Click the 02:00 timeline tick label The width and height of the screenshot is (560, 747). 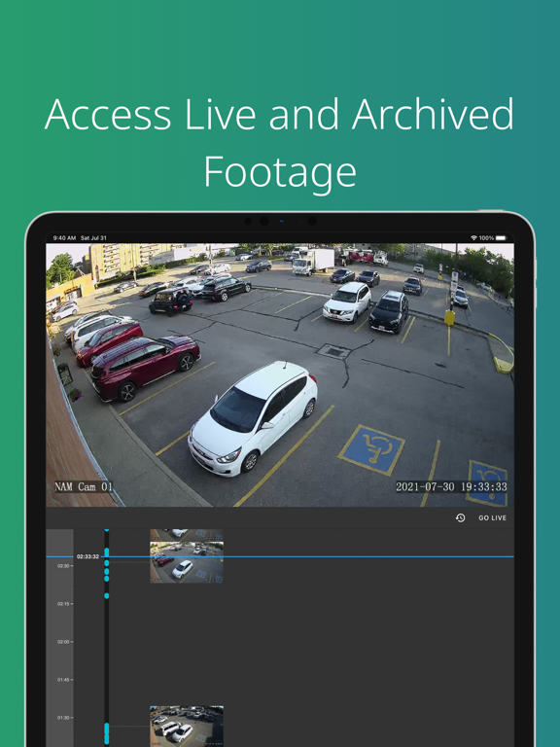click(63, 642)
